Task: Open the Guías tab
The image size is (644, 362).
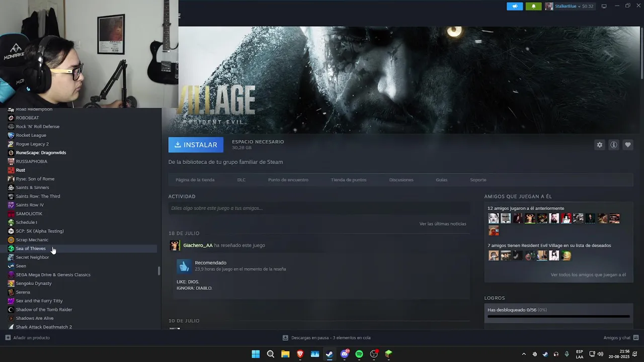Action: pyautogui.click(x=441, y=180)
